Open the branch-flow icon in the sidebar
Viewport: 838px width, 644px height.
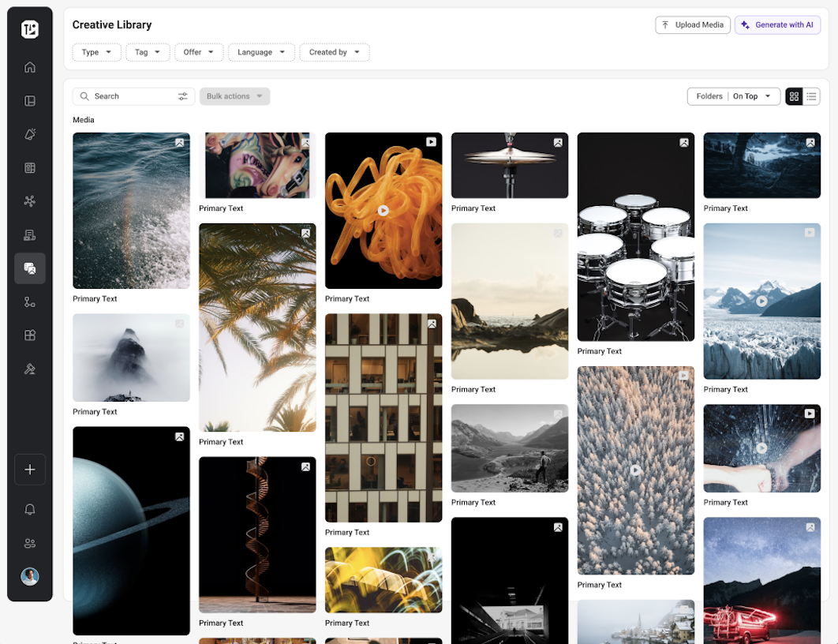click(30, 302)
